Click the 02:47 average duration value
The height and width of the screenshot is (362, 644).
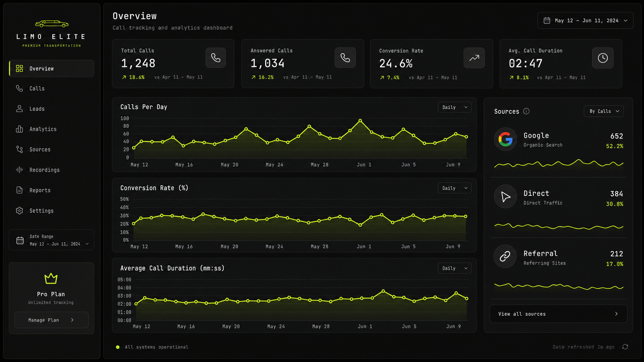pos(525,63)
